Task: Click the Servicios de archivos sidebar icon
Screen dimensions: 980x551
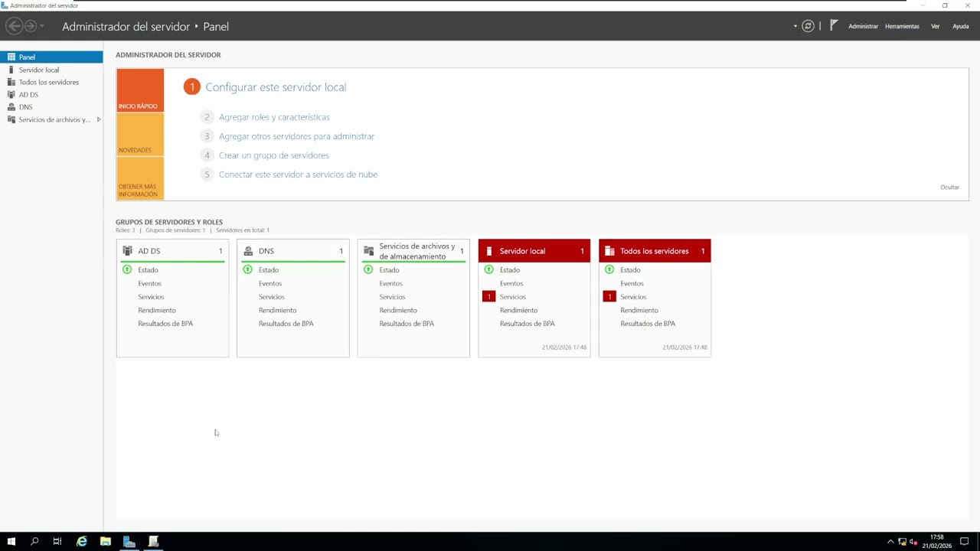Action: (11, 119)
